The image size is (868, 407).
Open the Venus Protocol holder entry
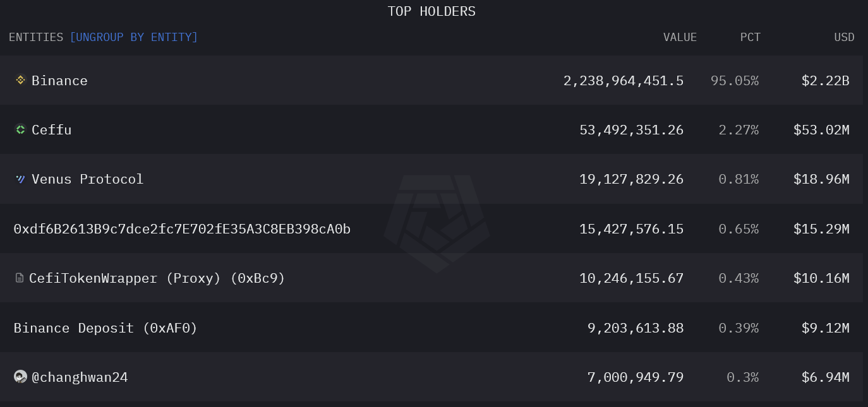click(87, 179)
